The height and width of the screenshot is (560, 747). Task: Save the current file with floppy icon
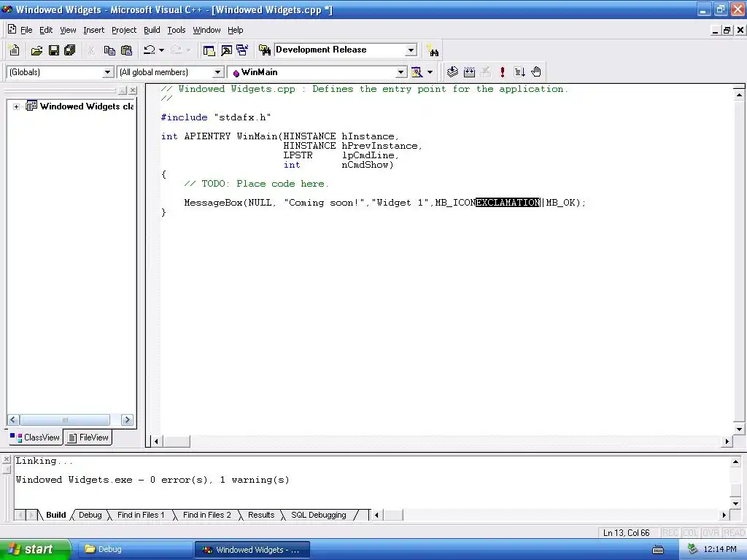pos(54,50)
